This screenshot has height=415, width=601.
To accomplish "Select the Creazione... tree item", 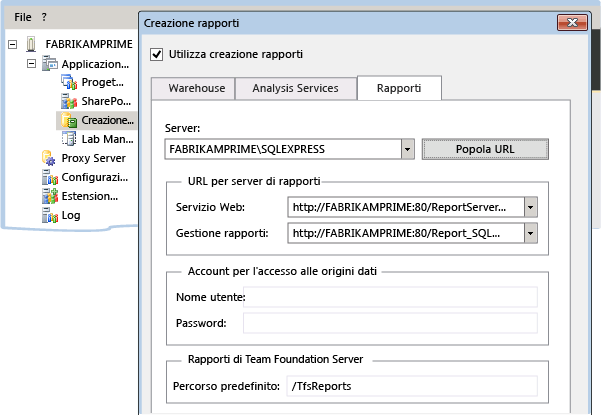I will click(108, 120).
